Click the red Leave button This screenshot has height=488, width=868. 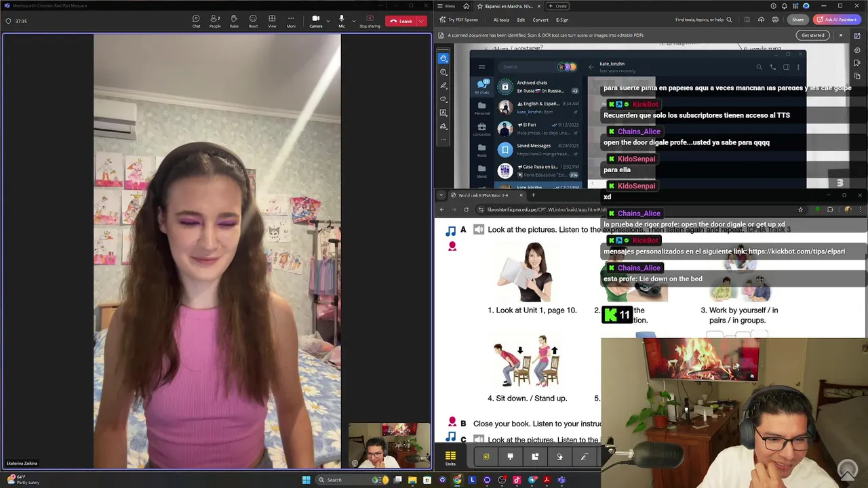coord(401,21)
